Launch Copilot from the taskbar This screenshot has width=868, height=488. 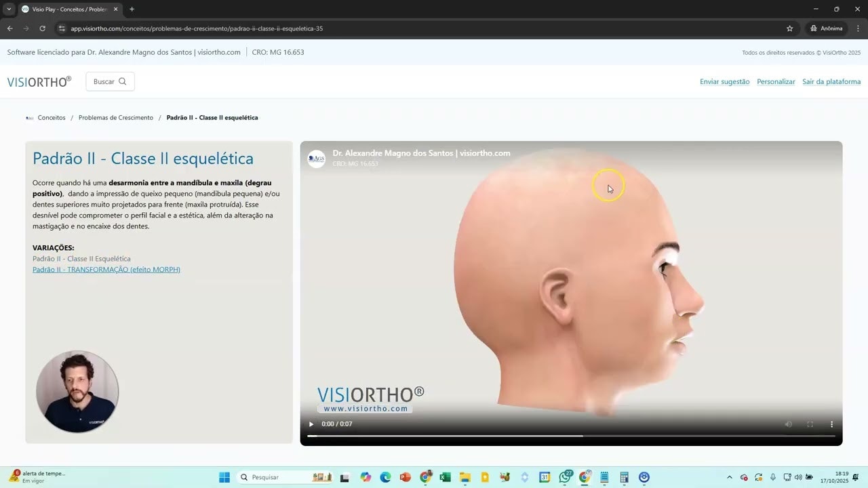[366, 477]
